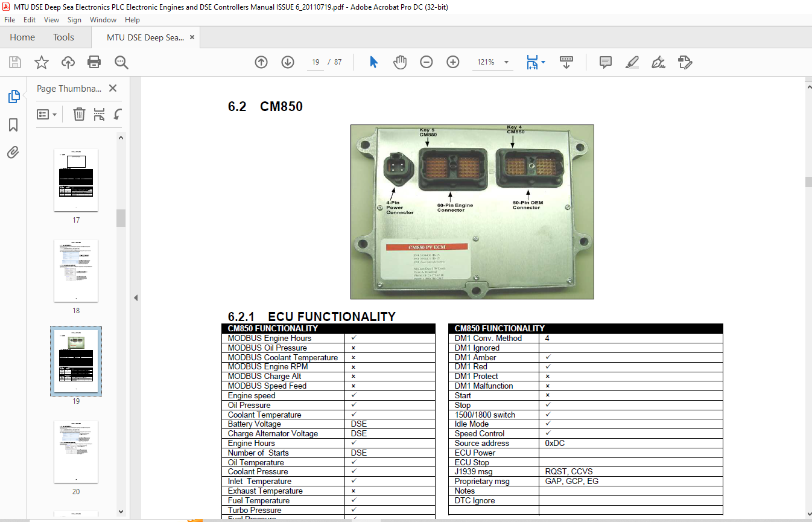Zoom in with the plus icon

pos(453,62)
